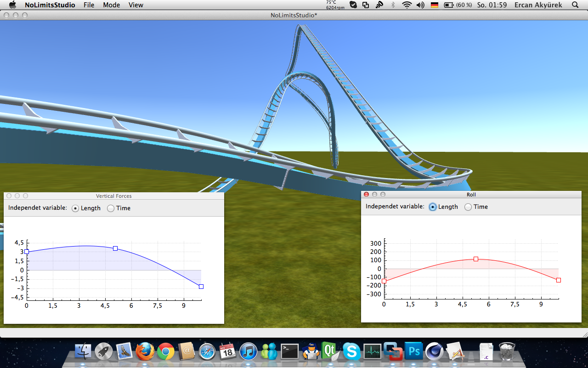Select Length radio in Vertical Forces window
Image resolution: width=588 pixels, height=368 pixels.
click(76, 208)
